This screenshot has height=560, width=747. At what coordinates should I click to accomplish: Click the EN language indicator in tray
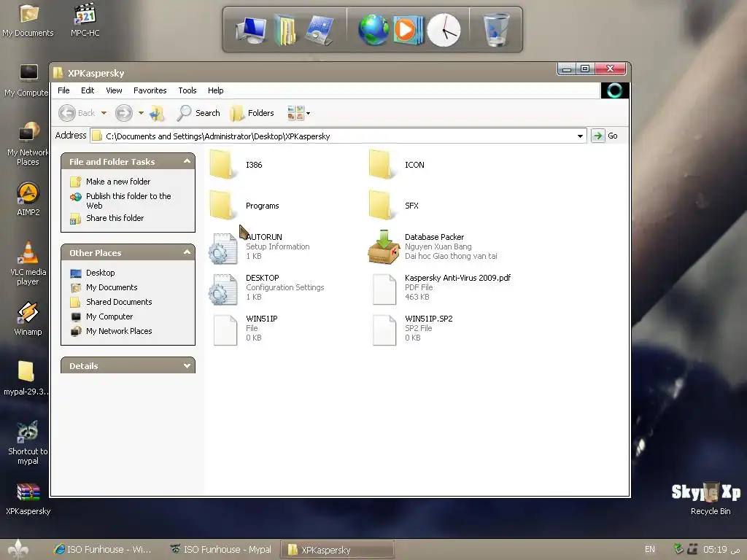coord(649,549)
